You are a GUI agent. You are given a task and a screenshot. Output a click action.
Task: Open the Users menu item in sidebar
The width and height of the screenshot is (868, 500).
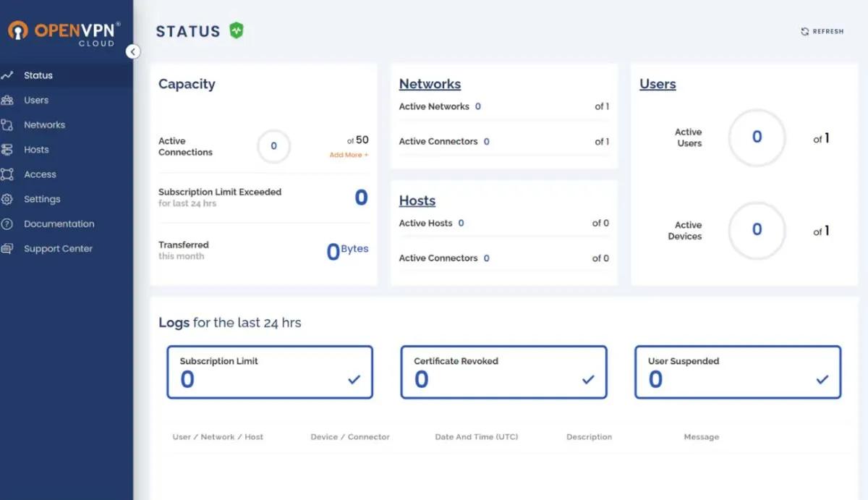[x=67, y=100]
